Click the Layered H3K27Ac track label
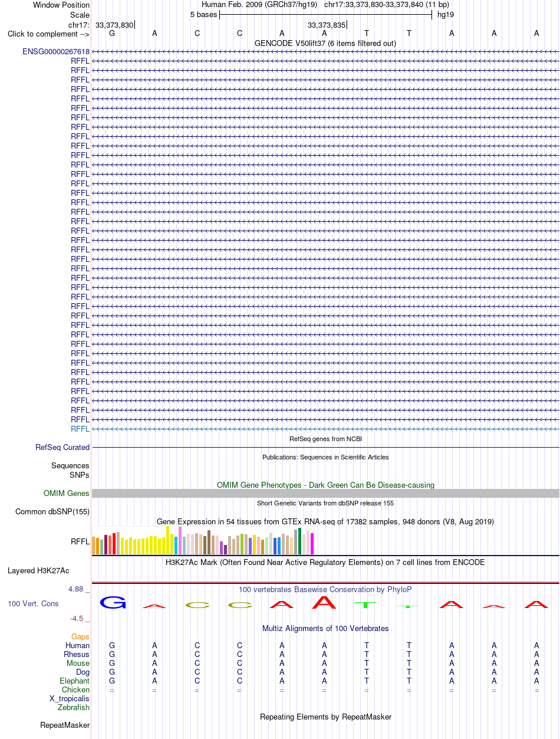The width and height of the screenshot is (560, 739). tap(38, 571)
